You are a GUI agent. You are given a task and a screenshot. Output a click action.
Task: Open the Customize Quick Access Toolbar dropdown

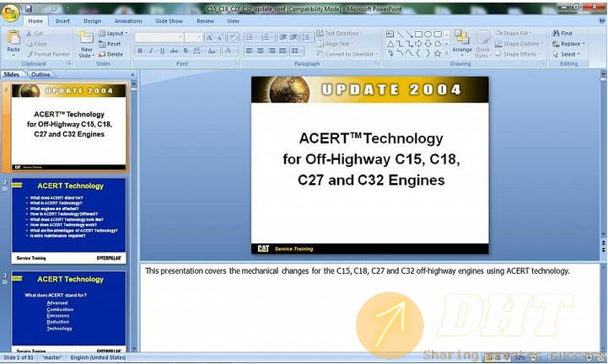[67, 8]
